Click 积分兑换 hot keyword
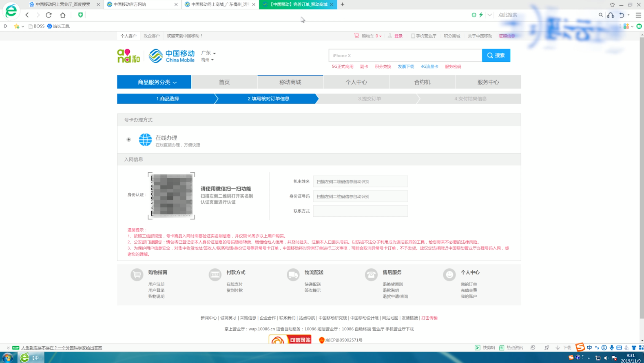The height and width of the screenshot is (363, 644). 383,67
